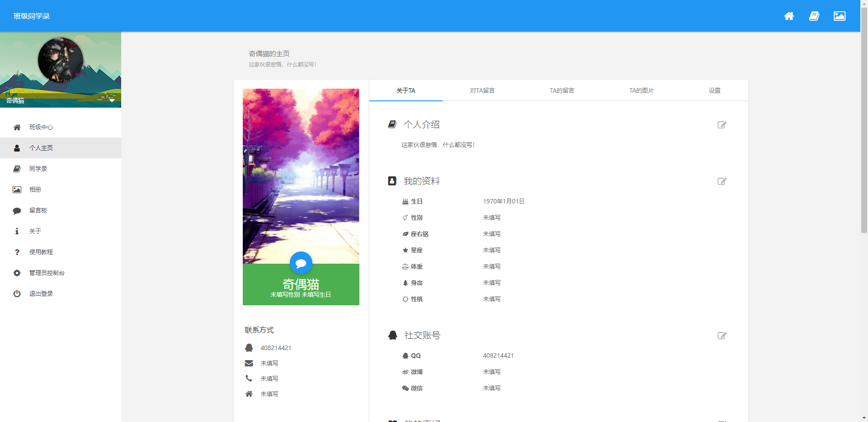This screenshot has height=422, width=868.
Task: Go to 班级中心 in sidebar
Action: pos(61,127)
